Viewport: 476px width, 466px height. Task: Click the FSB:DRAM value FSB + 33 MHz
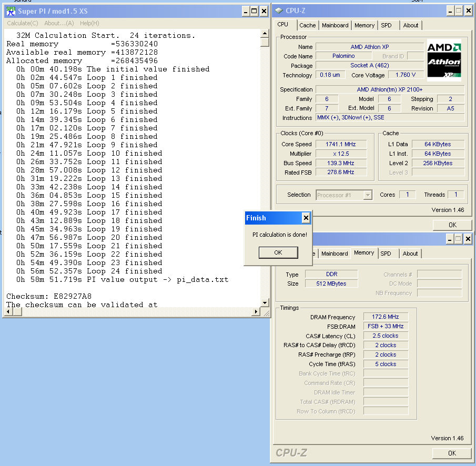coord(386,326)
